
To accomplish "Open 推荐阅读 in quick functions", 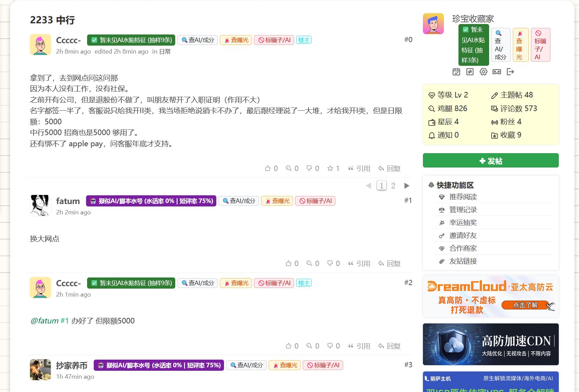I will pyautogui.click(x=463, y=197).
